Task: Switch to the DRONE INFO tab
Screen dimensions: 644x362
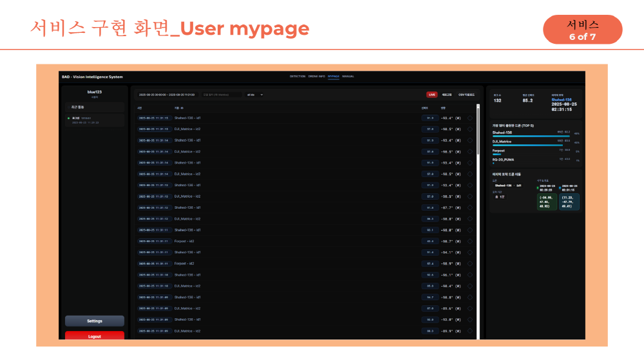Action: point(317,77)
